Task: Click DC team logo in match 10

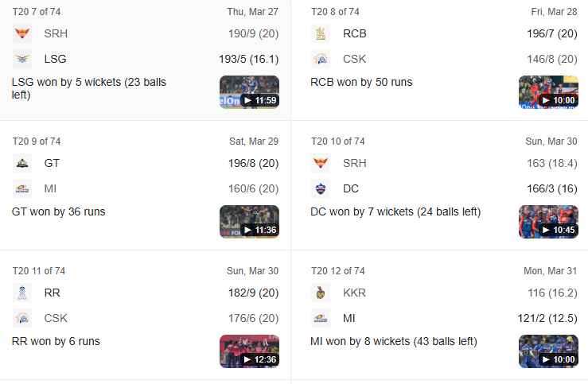Action: [321, 188]
